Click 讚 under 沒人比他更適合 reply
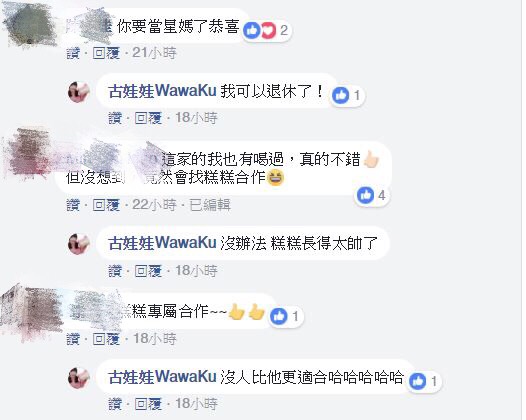526x420 pixels. (115, 404)
